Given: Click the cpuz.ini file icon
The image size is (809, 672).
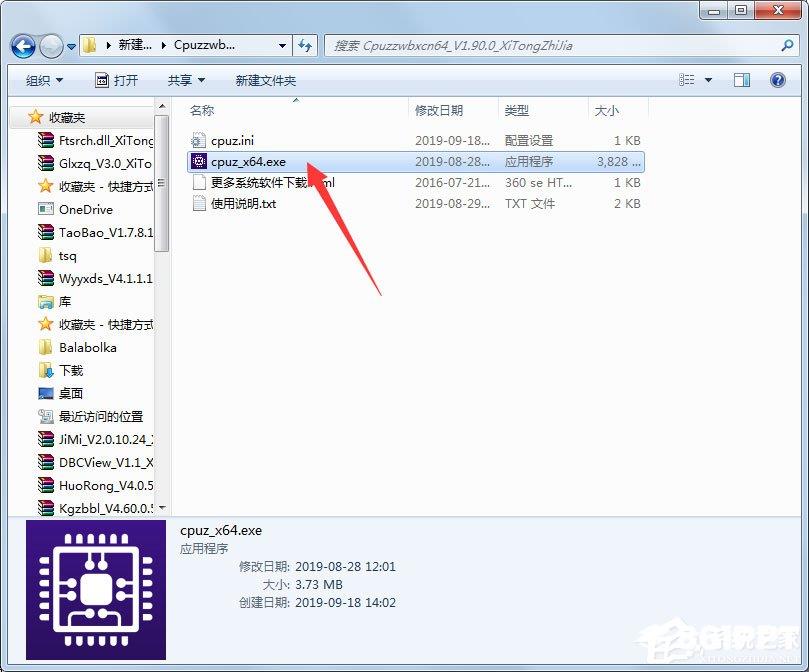Looking at the screenshot, I should pyautogui.click(x=199, y=140).
